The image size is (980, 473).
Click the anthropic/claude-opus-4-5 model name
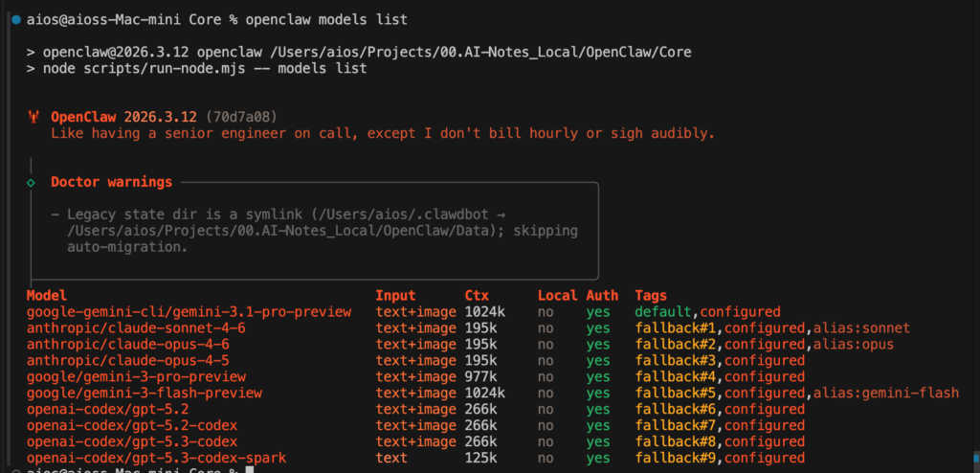tap(127, 360)
